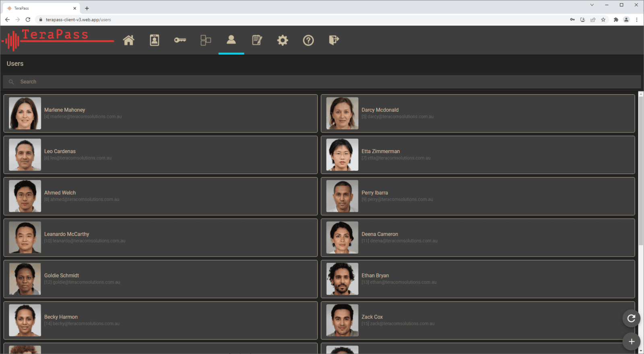Image resolution: width=644 pixels, height=354 pixels.
Task: Open Marlene Mahoney user card
Action: [161, 113]
